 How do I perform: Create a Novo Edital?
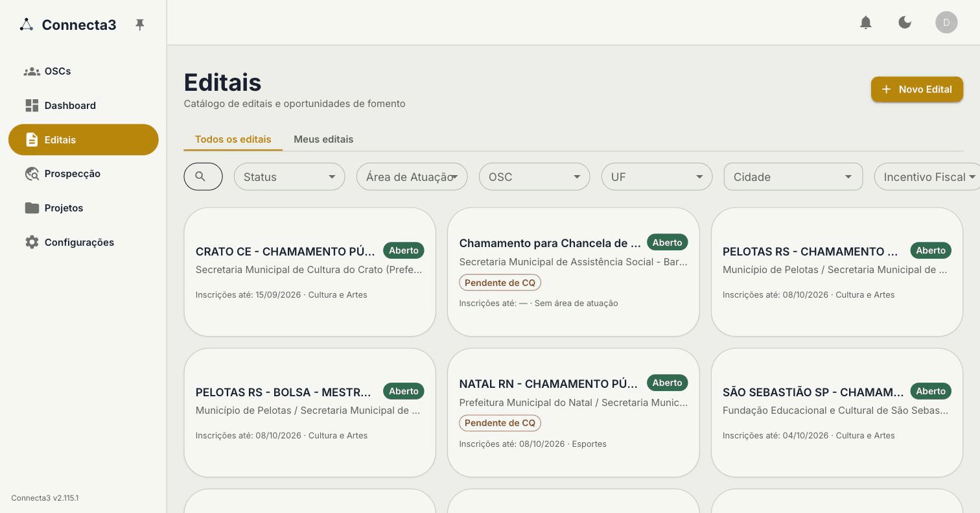pyautogui.click(x=917, y=89)
